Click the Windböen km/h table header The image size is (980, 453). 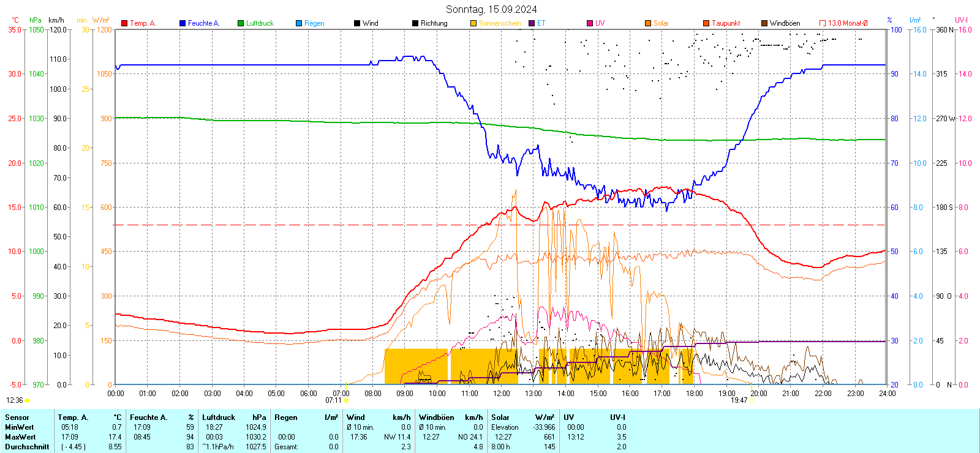click(451, 417)
